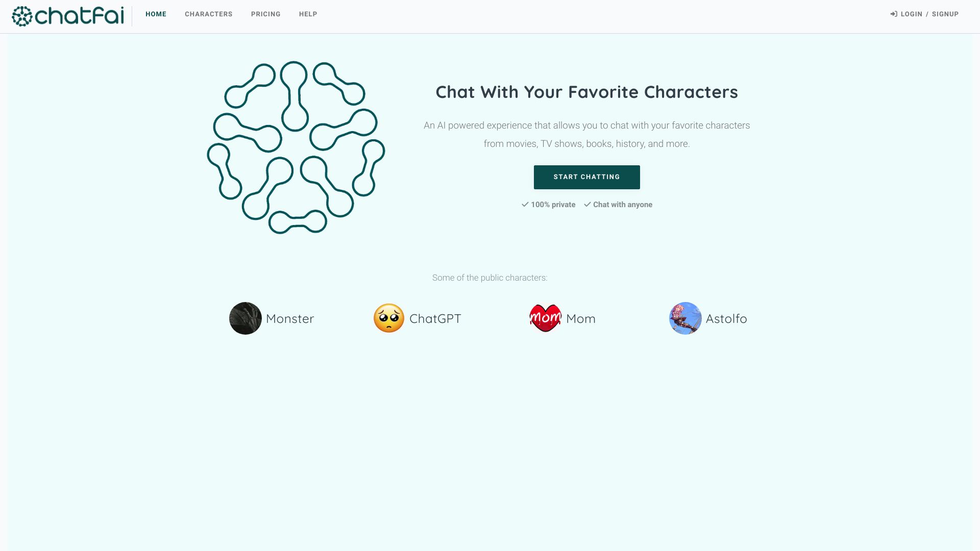Open the PRICING page
Screen dimensions: 980x551
(265, 14)
